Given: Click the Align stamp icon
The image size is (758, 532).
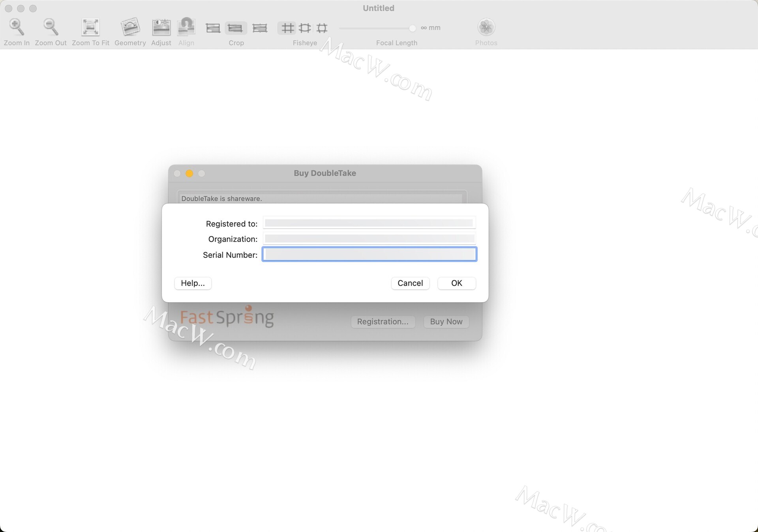Looking at the screenshot, I should click(186, 27).
